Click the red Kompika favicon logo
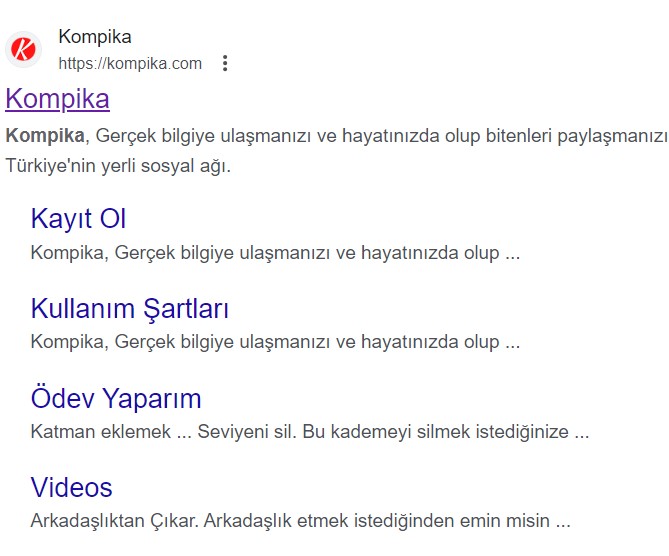Image resolution: width=669 pixels, height=556 pixels. [23, 49]
